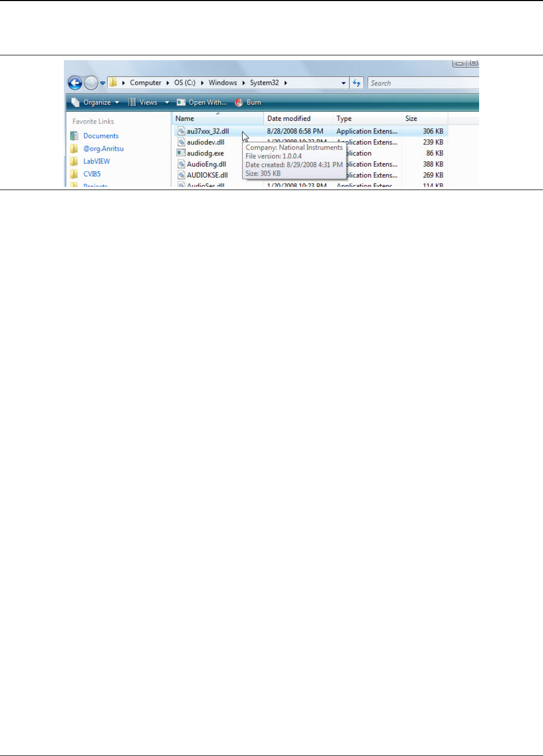
Task: Click the 86 KB size cell
Action: [434, 153]
